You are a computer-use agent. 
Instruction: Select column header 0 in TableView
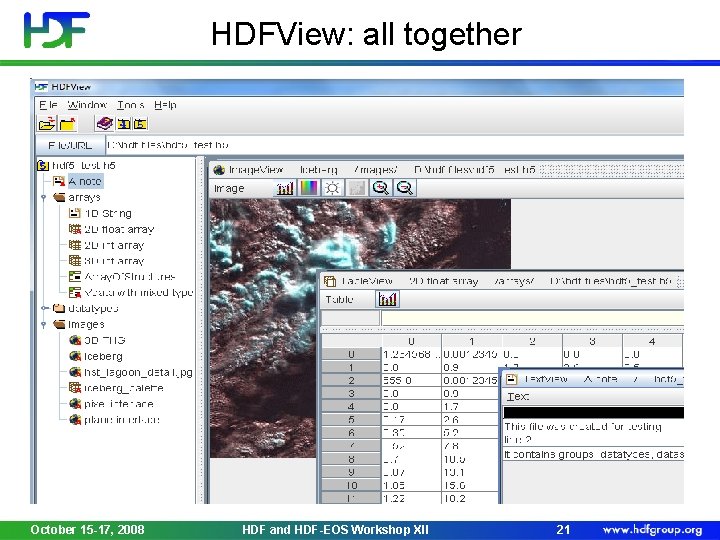pyautogui.click(x=411, y=341)
